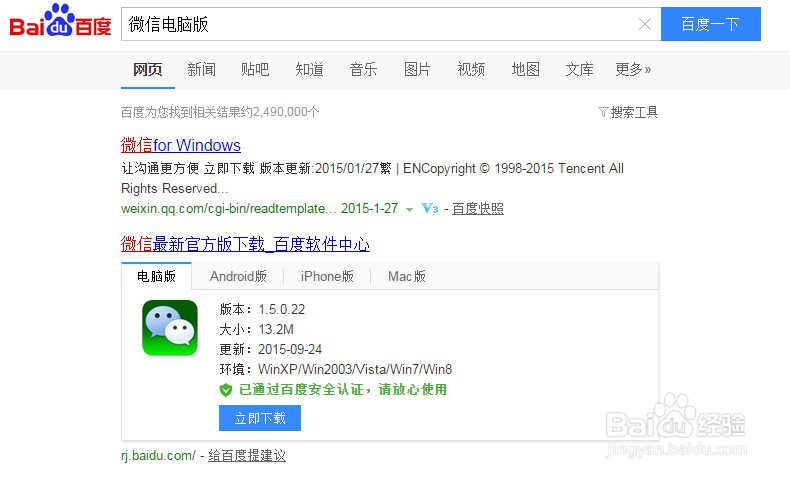790x477 pixels.
Task: Select the 地图 tab
Action: 525,70
